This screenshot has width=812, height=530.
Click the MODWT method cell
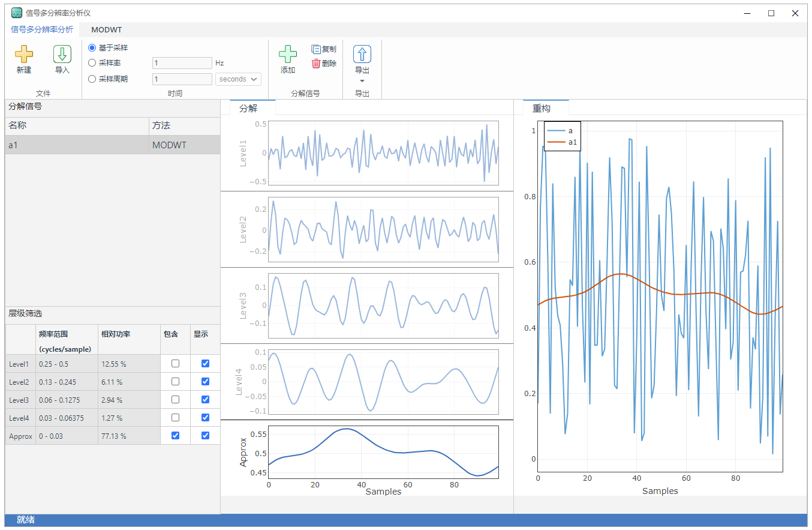(185, 145)
